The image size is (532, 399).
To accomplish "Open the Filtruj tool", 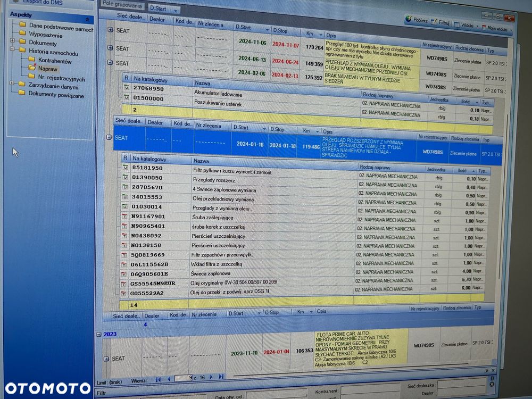I will click(x=440, y=22).
